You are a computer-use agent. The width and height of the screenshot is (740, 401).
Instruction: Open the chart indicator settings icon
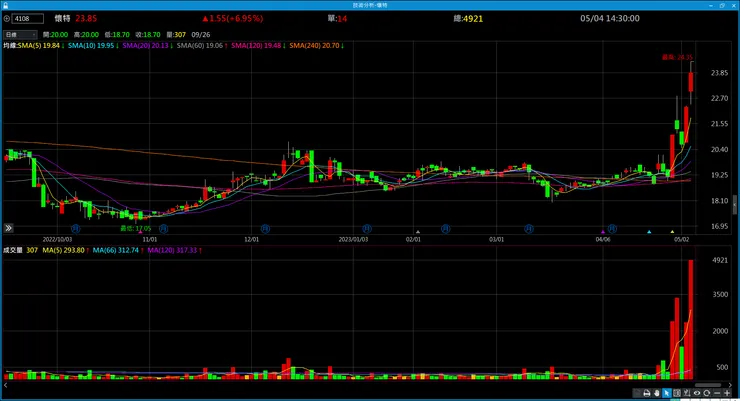[687, 393]
